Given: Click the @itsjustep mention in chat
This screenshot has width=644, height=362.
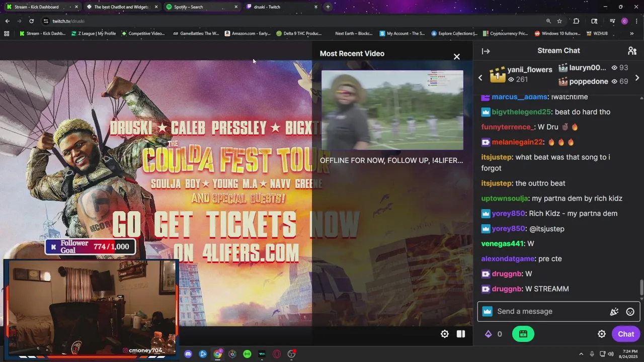Looking at the screenshot, I should [547, 229].
